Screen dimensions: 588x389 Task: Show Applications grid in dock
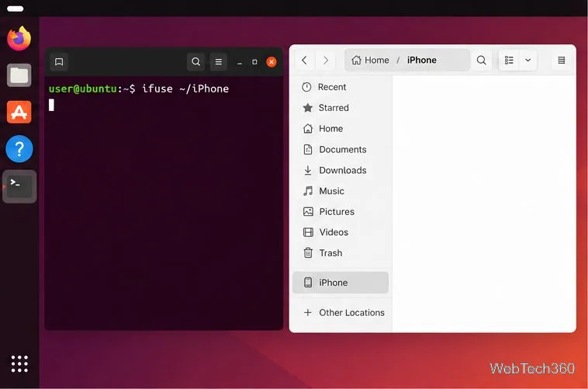[19, 364]
